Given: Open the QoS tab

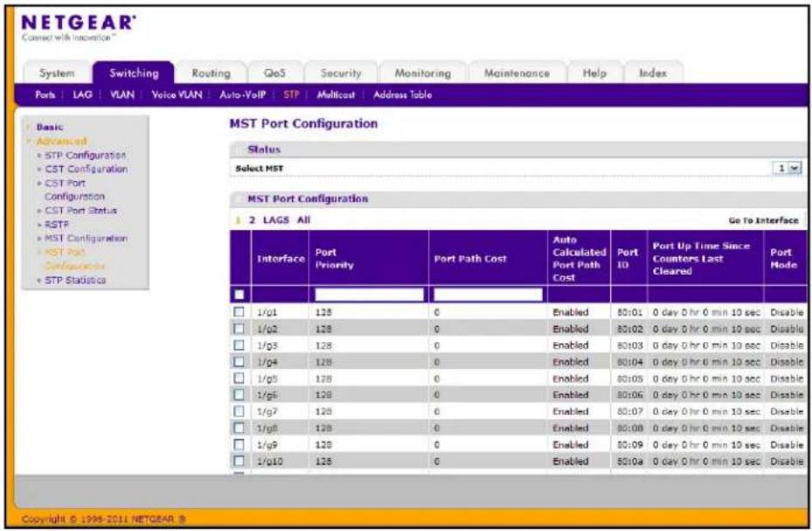Looking at the screenshot, I should 274,73.
